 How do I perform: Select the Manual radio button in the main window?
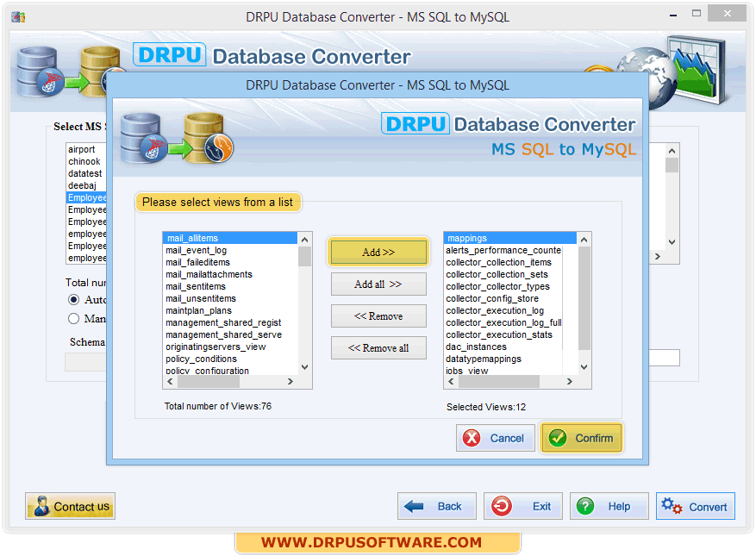coord(74,319)
